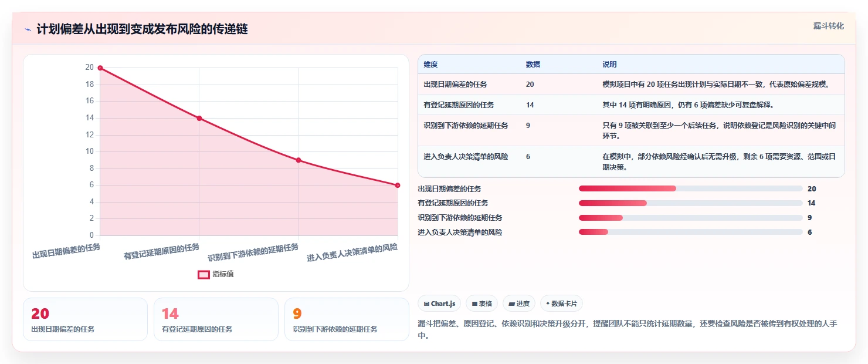Click the lightning icon before the card title
Screen dimensions: 868x364
click(x=28, y=29)
